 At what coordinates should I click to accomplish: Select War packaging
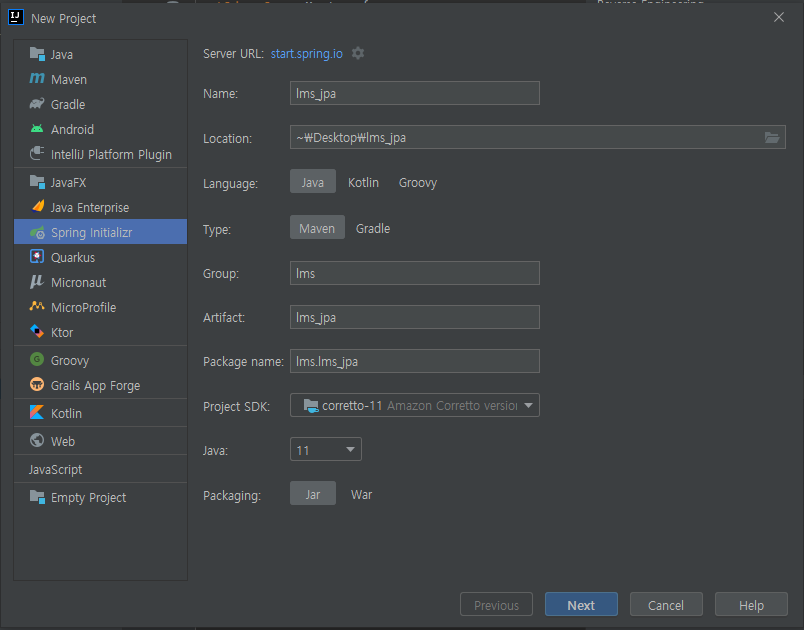pyautogui.click(x=361, y=495)
